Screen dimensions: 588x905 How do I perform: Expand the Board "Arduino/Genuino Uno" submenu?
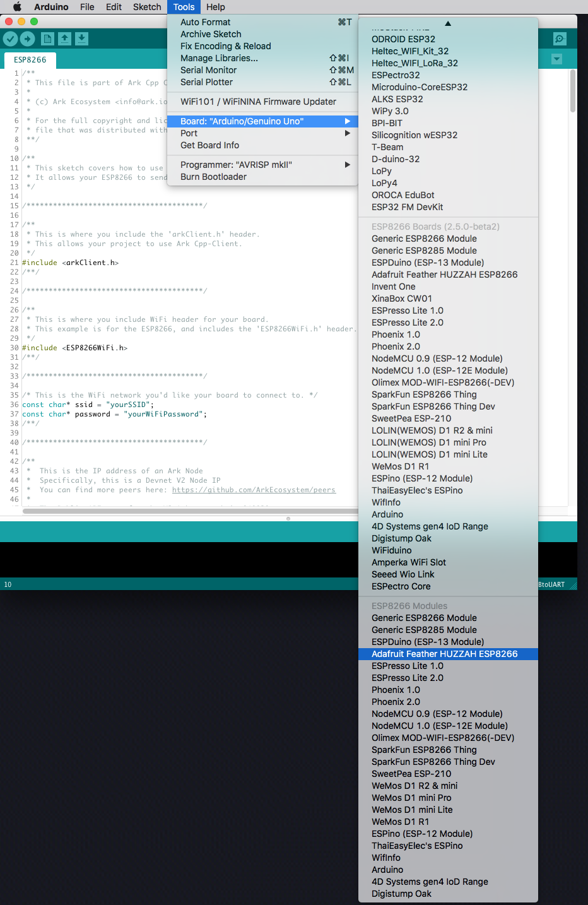(262, 121)
